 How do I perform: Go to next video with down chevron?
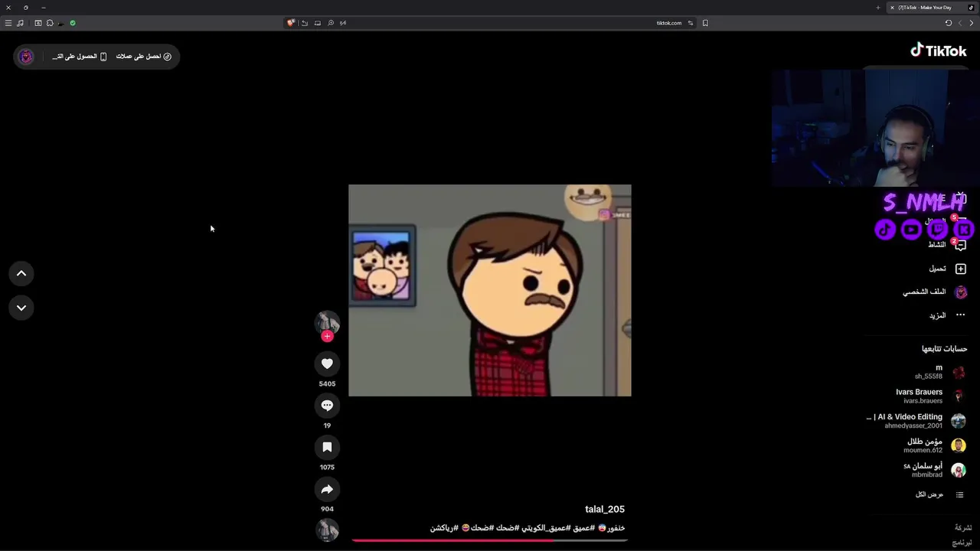[x=21, y=308]
